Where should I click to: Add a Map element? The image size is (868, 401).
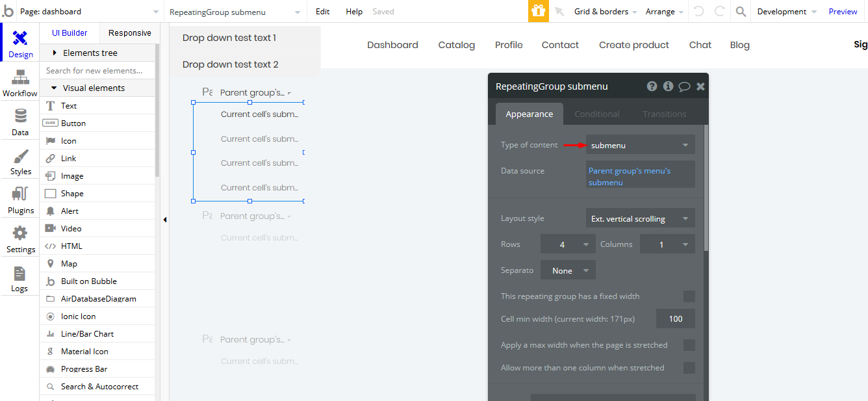[x=97, y=264]
